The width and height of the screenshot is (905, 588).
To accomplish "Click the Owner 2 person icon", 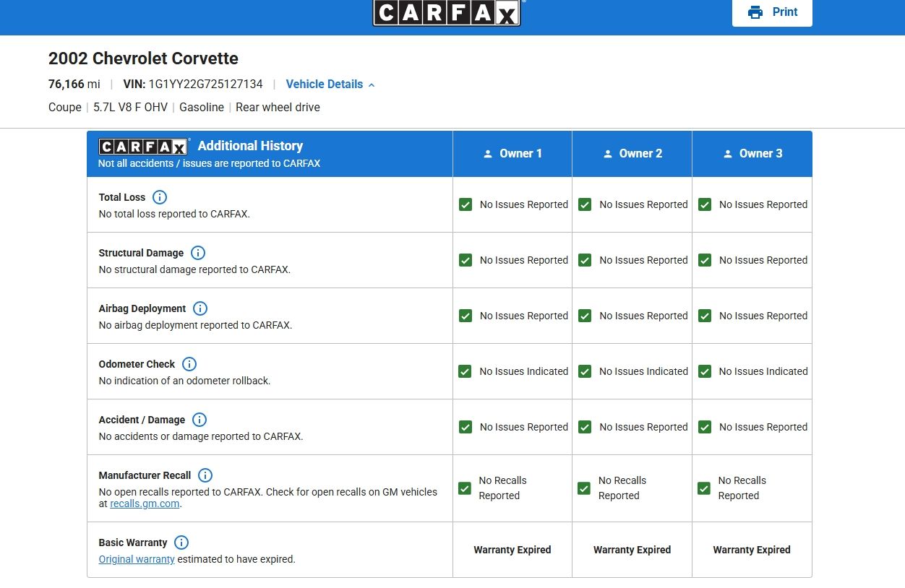I will click(x=608, y=154).
